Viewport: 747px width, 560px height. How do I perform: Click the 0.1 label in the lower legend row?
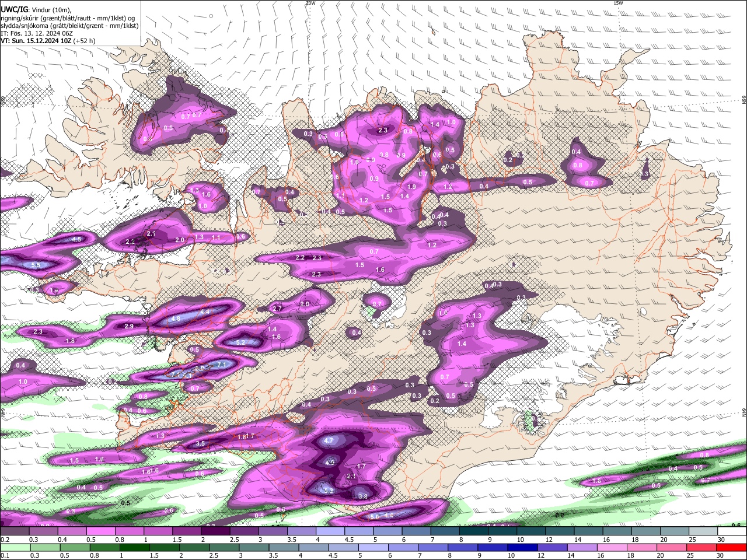pos(5,555)
